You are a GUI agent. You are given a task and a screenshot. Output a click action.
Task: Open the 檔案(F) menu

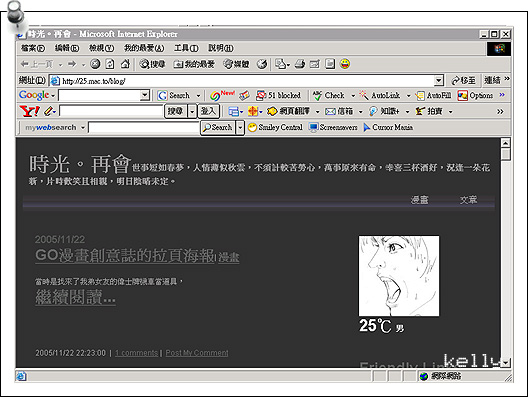coord(33,48)
